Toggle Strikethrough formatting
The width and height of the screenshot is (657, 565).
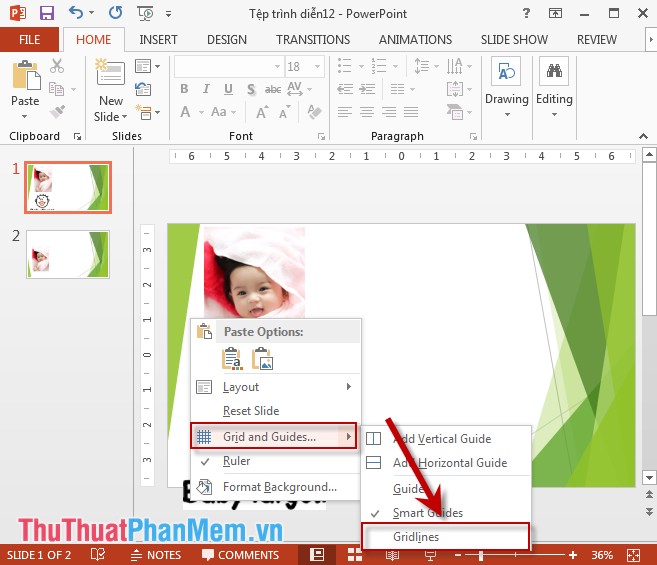tap(273, 89)
